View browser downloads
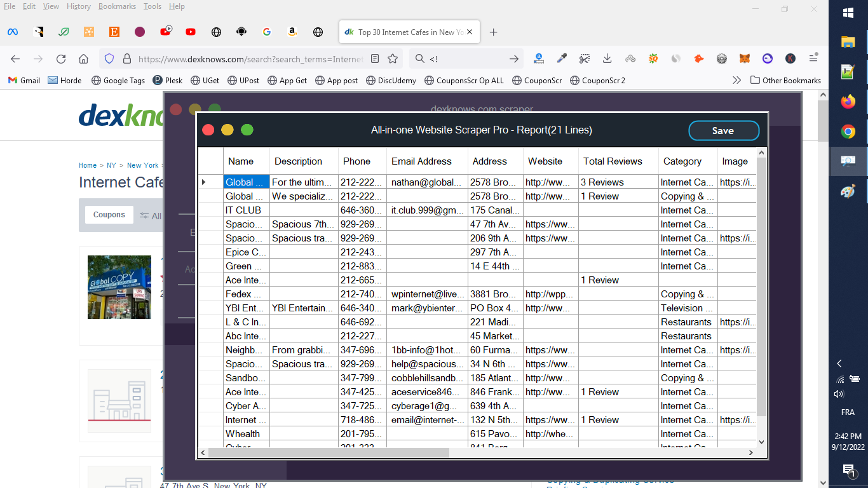 pyautogui.click(x=607, y=58)
